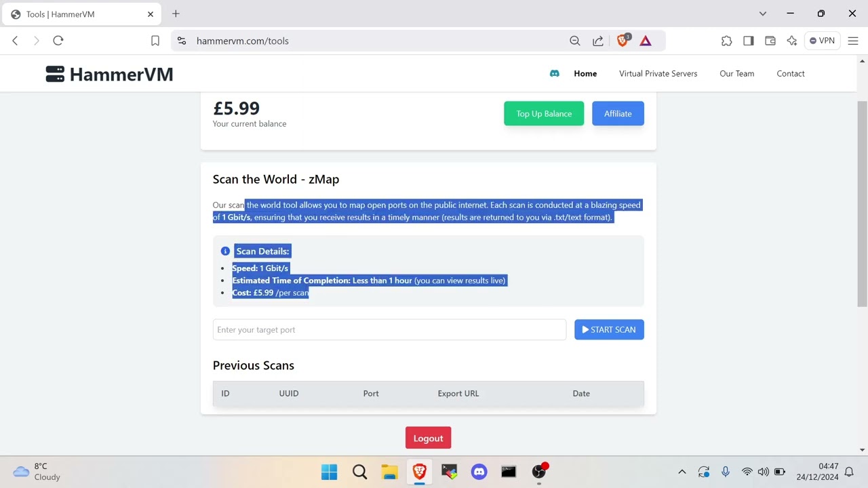
Task: Click the Scan Details info icon
Action: (225, 251)
